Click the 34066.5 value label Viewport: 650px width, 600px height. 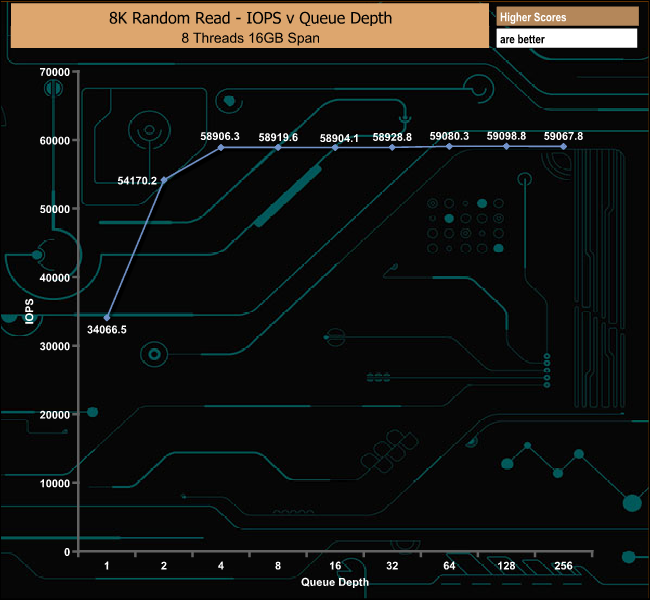pos(107,329)
